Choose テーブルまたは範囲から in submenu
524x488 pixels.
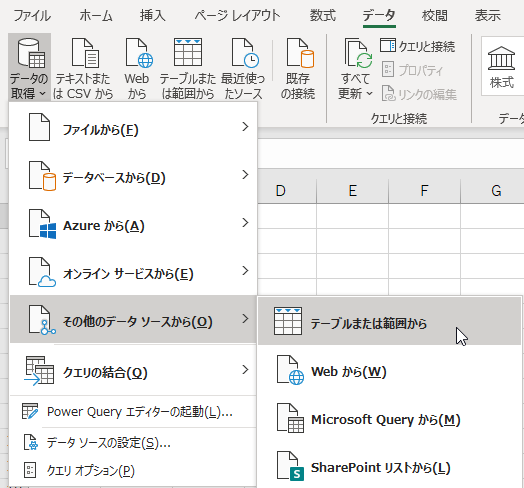[x=390, y=321]
